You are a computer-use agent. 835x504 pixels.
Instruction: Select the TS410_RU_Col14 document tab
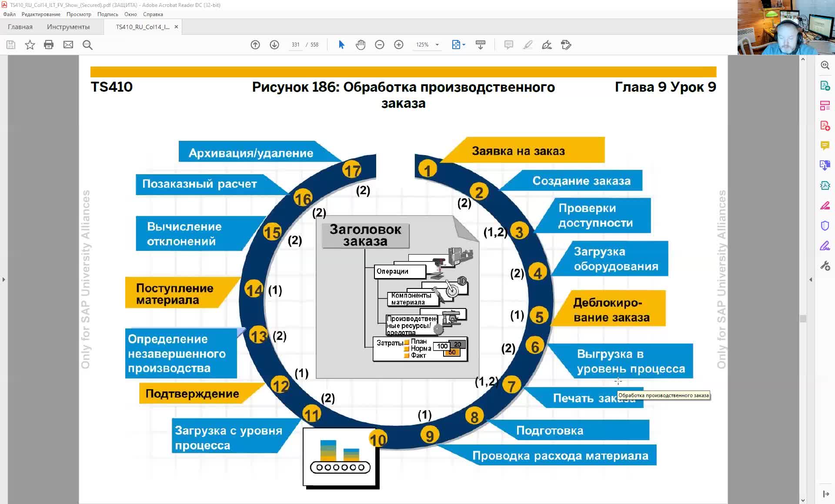(143, 27)
